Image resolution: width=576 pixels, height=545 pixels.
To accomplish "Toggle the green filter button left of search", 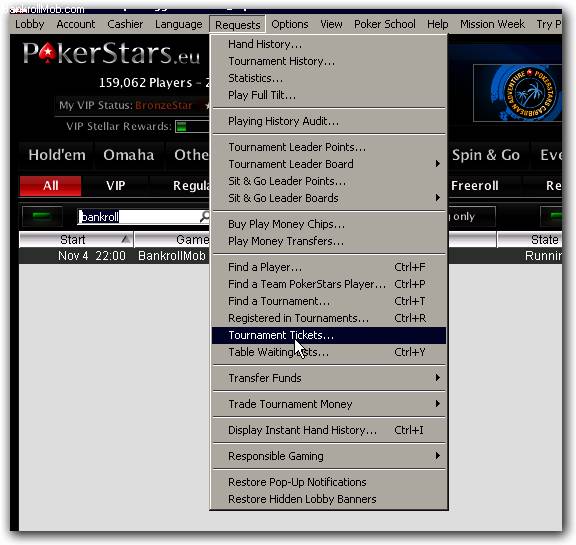I will tap(42, 216).
